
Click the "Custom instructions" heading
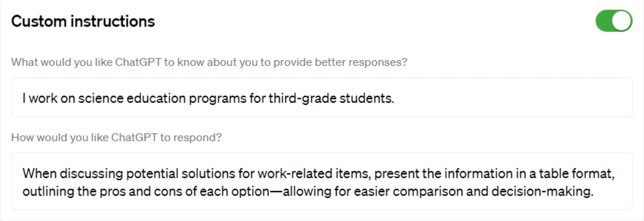83,21
